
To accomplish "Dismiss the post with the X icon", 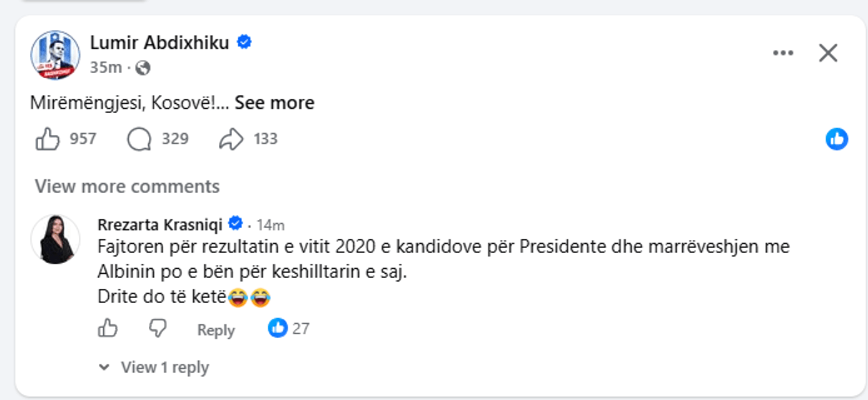I will tap(828, 53).
